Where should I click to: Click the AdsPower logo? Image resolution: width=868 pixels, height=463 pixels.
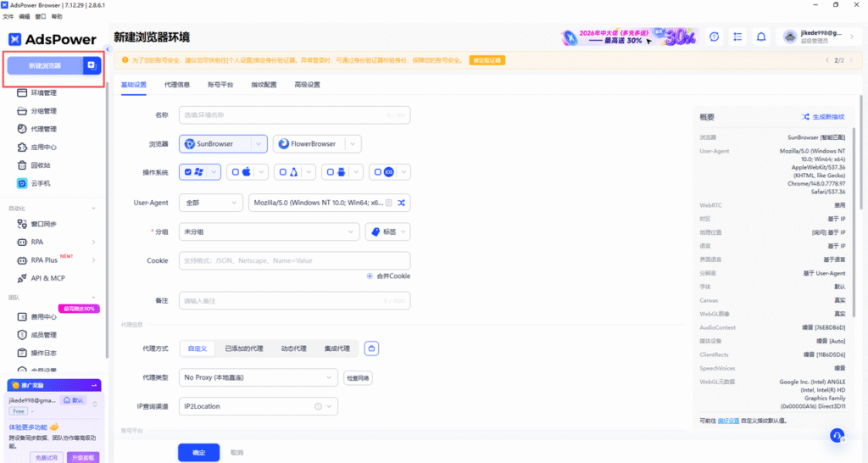[x=53, y=39]
